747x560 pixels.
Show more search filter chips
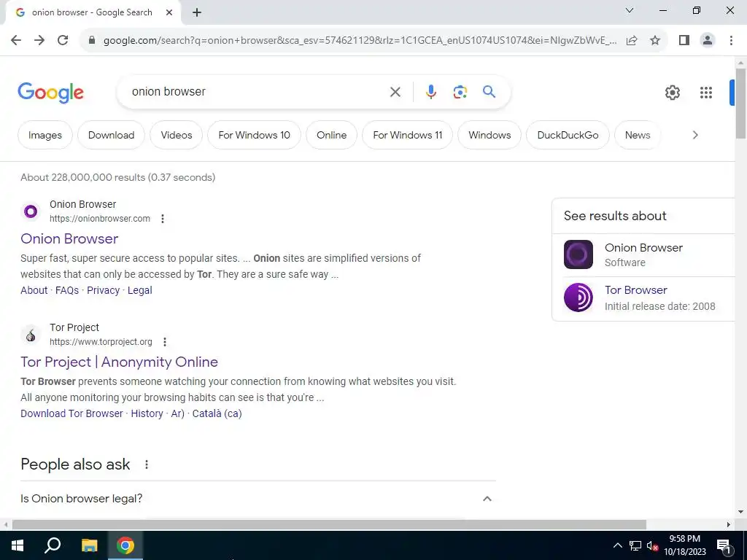[695, 135]
